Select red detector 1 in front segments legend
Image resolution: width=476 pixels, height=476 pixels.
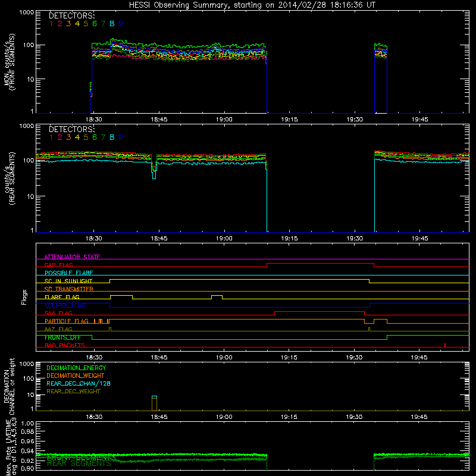(x=51, y=24)
